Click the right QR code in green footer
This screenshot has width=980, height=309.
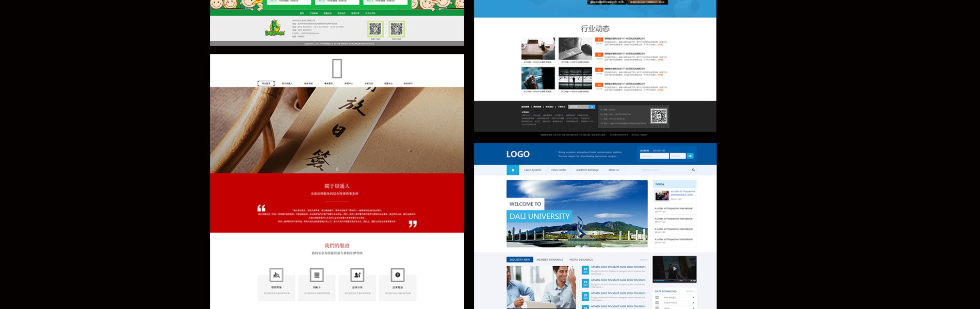pos(397,29)
